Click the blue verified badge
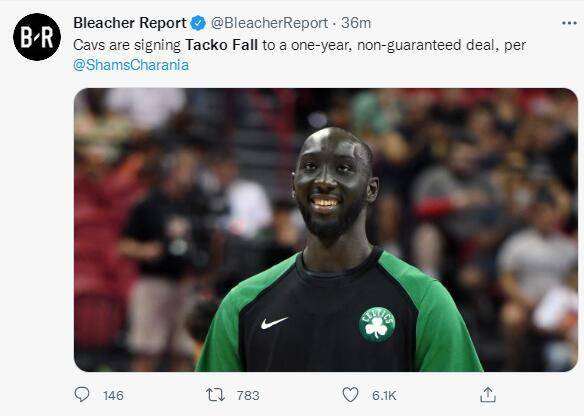 [198, 23]
